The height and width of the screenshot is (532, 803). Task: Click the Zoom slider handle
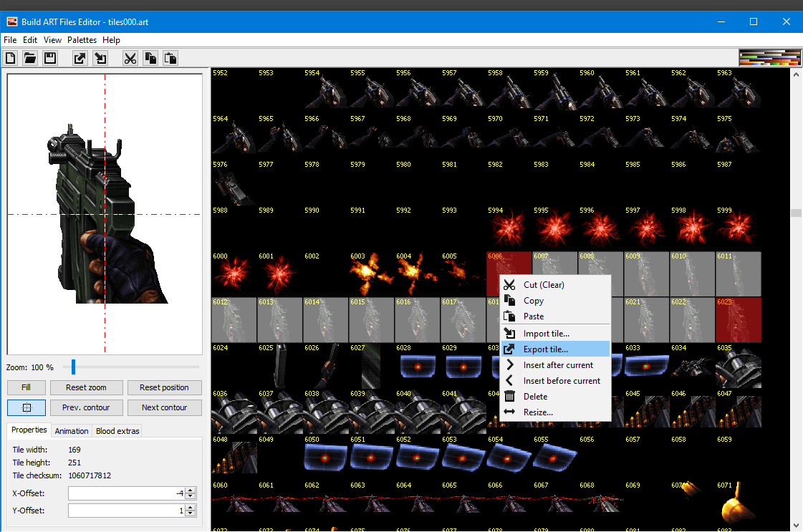click(x=73, y=367)
